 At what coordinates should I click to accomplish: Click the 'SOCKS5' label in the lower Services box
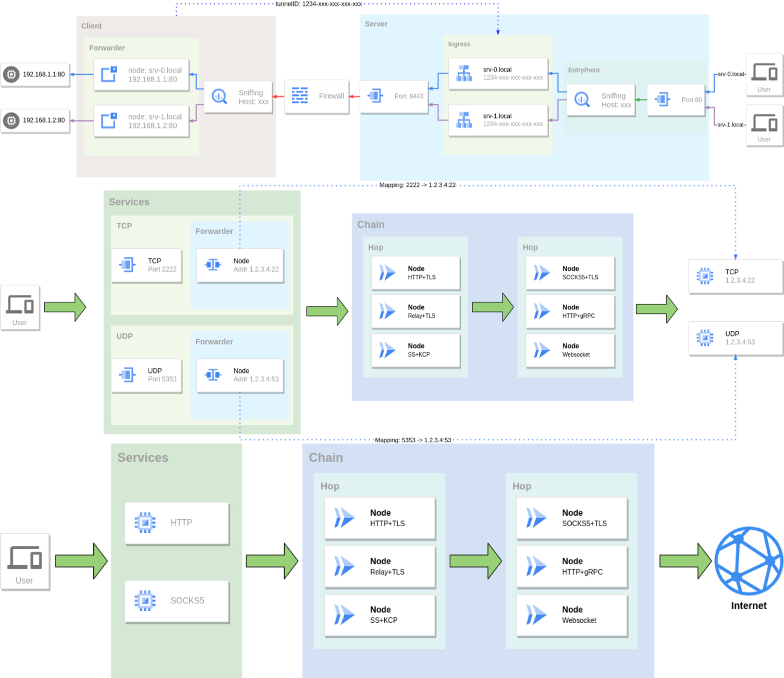coord(187,601)
